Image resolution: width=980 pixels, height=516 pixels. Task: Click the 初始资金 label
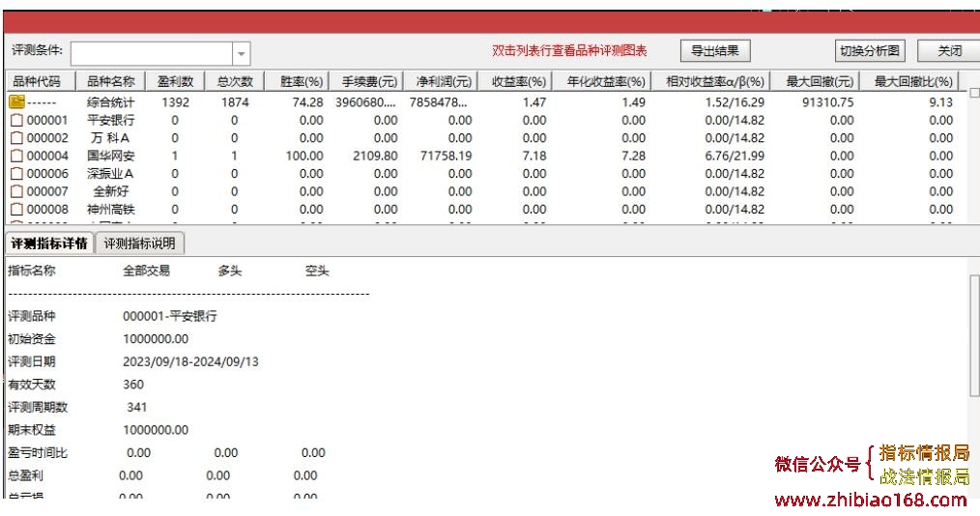(x=32, y=339)
